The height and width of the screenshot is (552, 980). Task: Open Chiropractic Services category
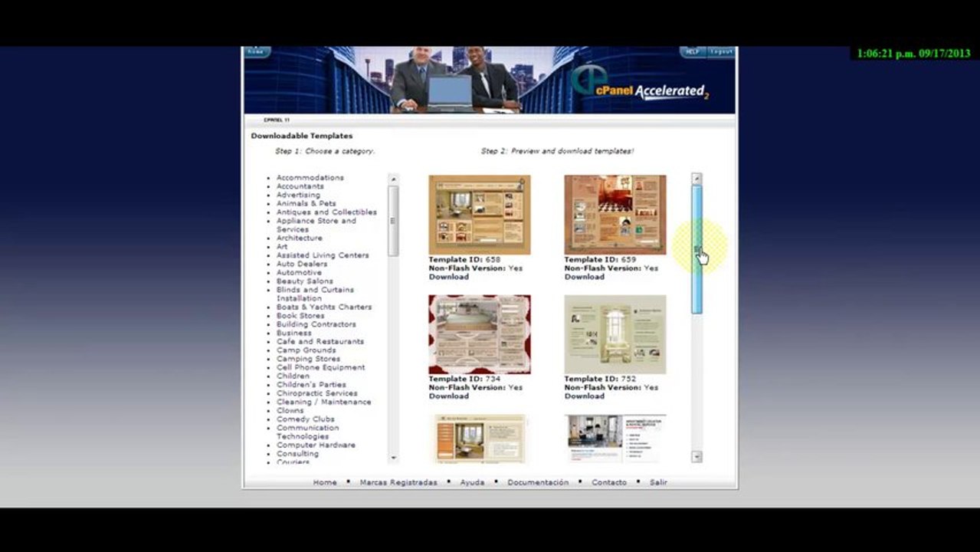point(317,393)
